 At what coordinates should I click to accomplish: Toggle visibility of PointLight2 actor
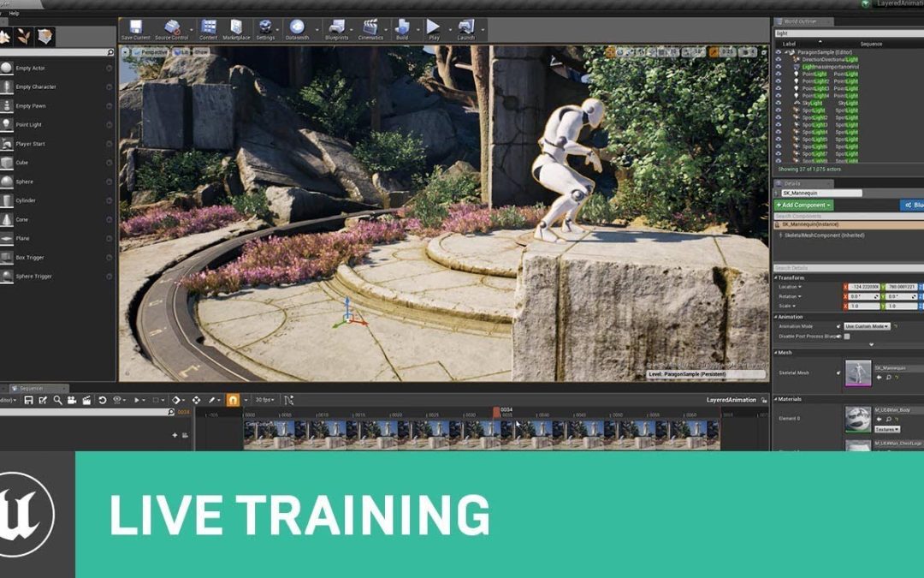tap(779, 81)
